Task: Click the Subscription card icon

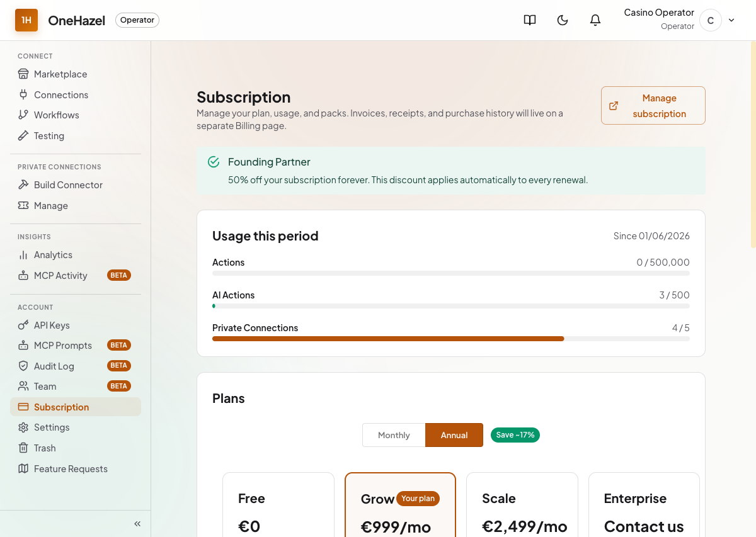Action: [x=23, y=407]
